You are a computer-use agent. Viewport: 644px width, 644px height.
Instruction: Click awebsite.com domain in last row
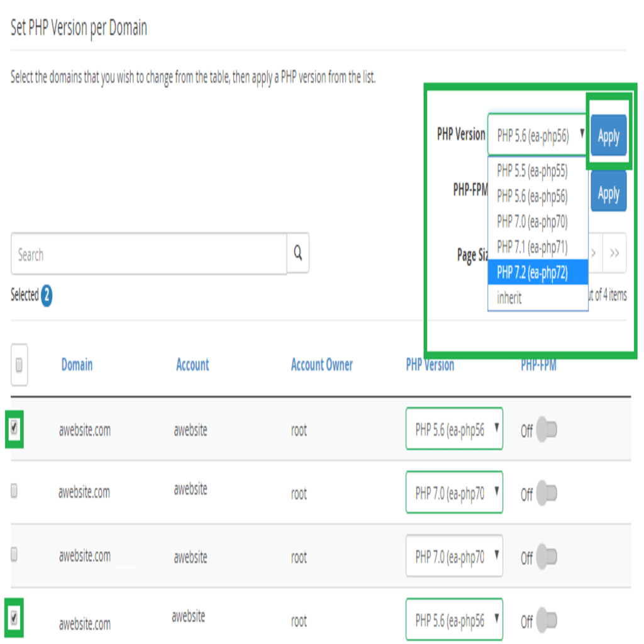click(x=85, y=624)
